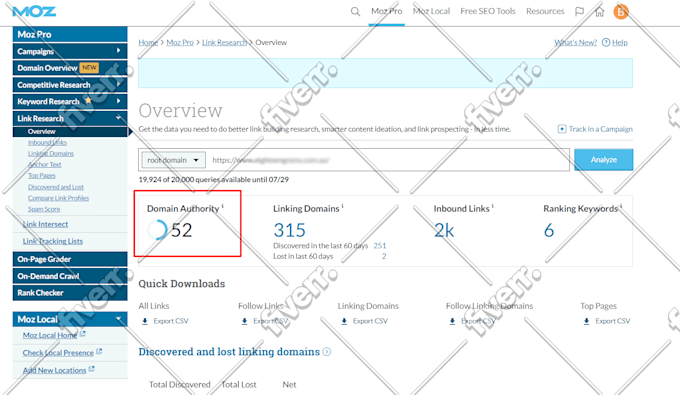Viewport: 680px width, 395px height.
Task: Open On-Demand Crawl in sidebar
Action: [70, 276]
